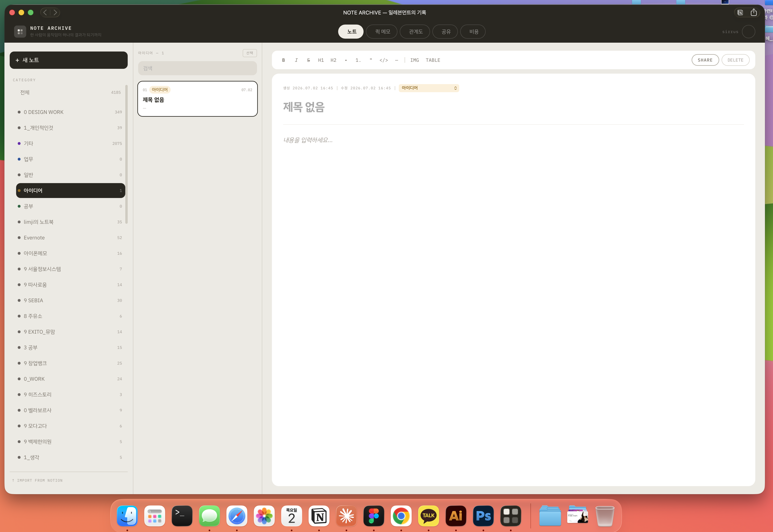Click the 검색 search field

(198, 68)
